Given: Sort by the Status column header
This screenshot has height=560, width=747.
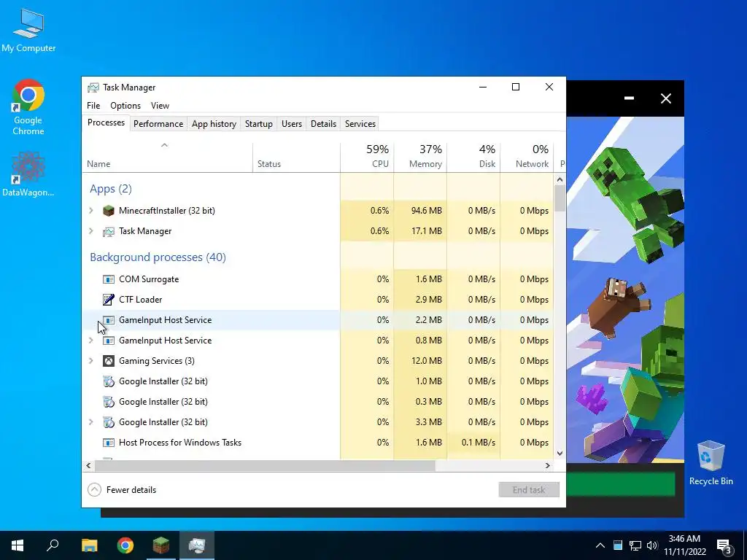Looking at the screenshot, I should pos(296,157).
